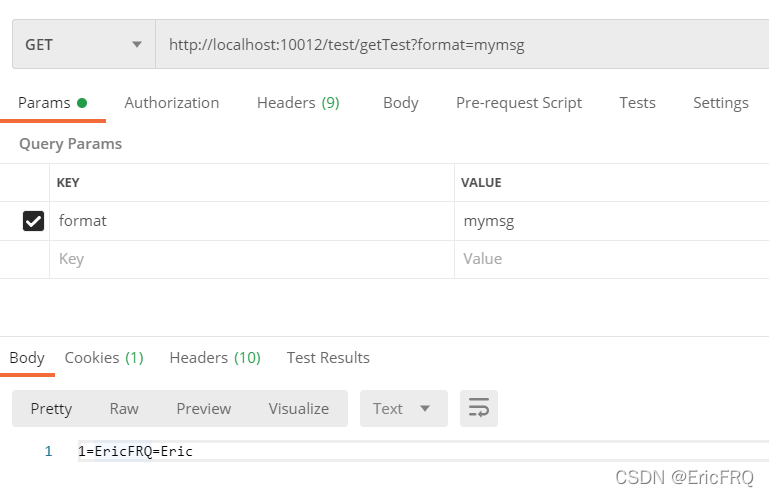Click line number 1 in response

48,451
